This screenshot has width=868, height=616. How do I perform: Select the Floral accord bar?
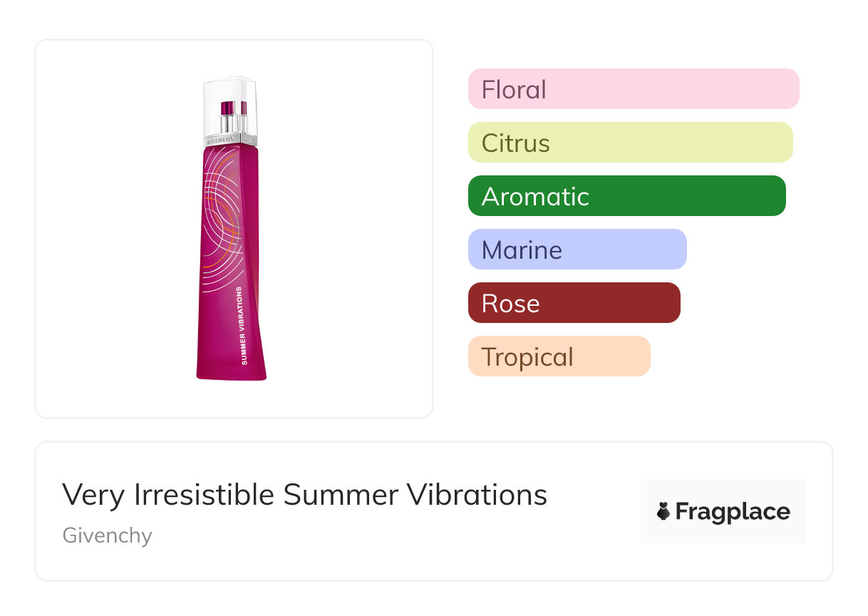click(633, 89)
